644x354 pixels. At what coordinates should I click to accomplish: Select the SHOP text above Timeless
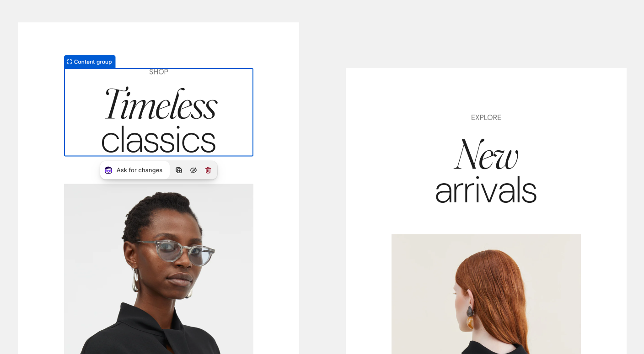tap(159, 72)
